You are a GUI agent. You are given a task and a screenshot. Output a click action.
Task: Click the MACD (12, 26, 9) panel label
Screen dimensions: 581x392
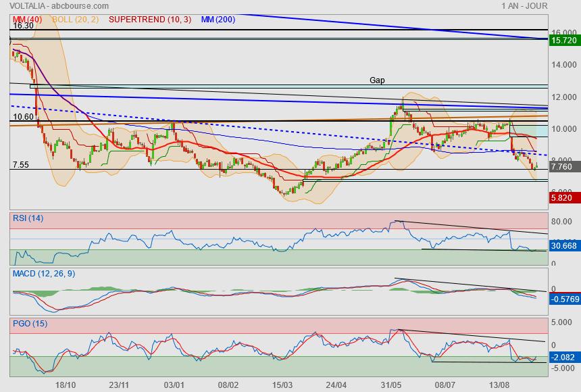pos(44,274)
